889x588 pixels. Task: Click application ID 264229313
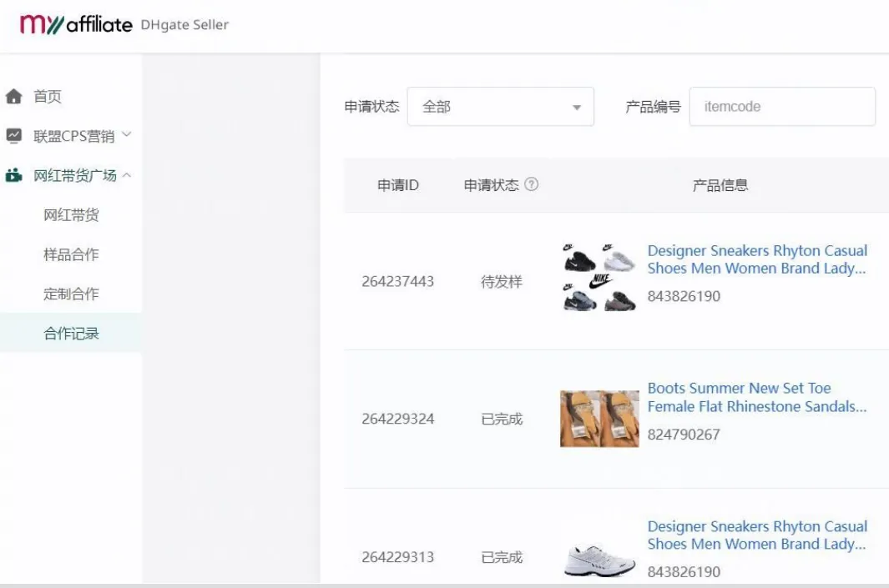click(x=398, y=557)
